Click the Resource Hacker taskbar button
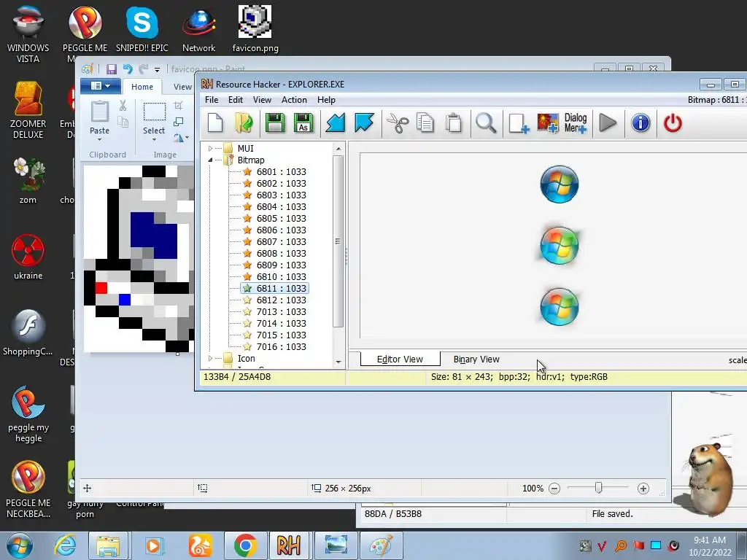 tap(289, 545)
